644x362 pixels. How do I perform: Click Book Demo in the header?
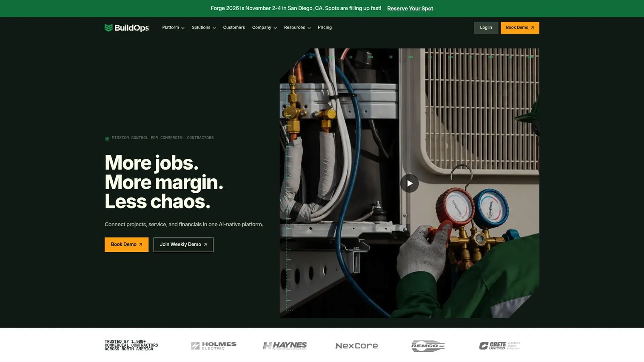[520, 28]
